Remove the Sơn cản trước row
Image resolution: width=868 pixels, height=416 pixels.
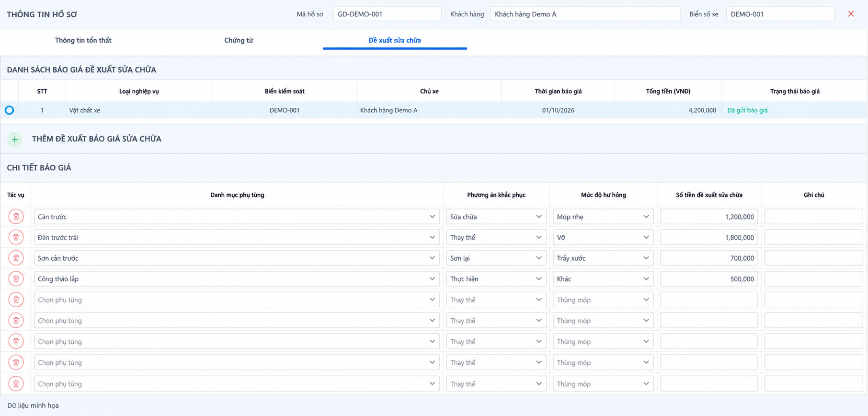[16, 258]
